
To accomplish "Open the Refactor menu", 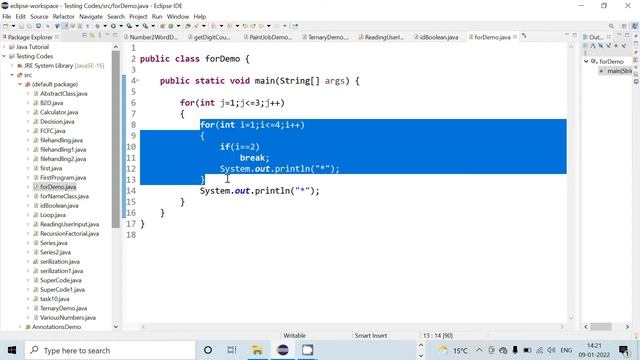I will pyautogui.click(x=64, y=17).
